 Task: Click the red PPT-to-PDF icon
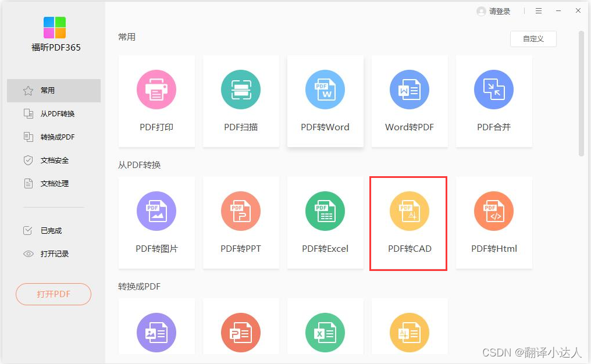point(241,333)
